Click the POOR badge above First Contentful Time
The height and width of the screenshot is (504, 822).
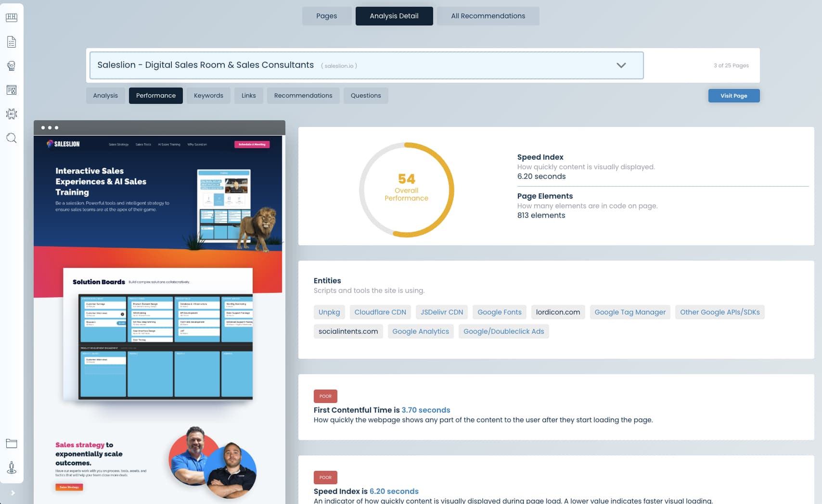325,396
